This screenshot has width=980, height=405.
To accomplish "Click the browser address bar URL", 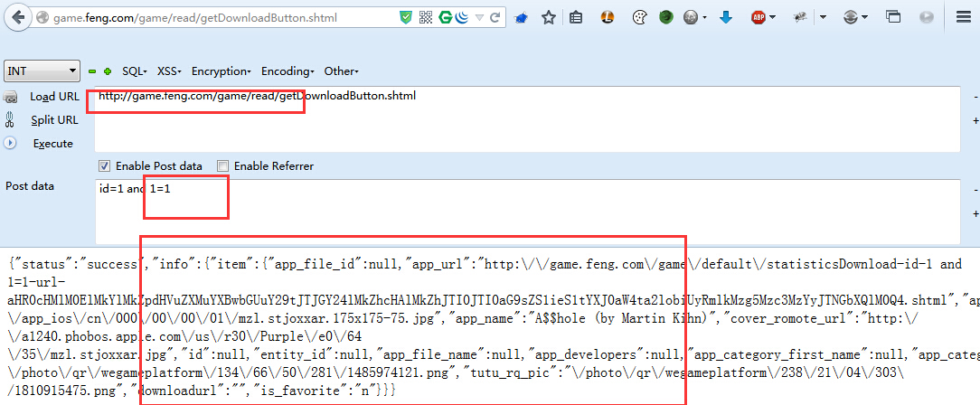I will coord(195,18).
